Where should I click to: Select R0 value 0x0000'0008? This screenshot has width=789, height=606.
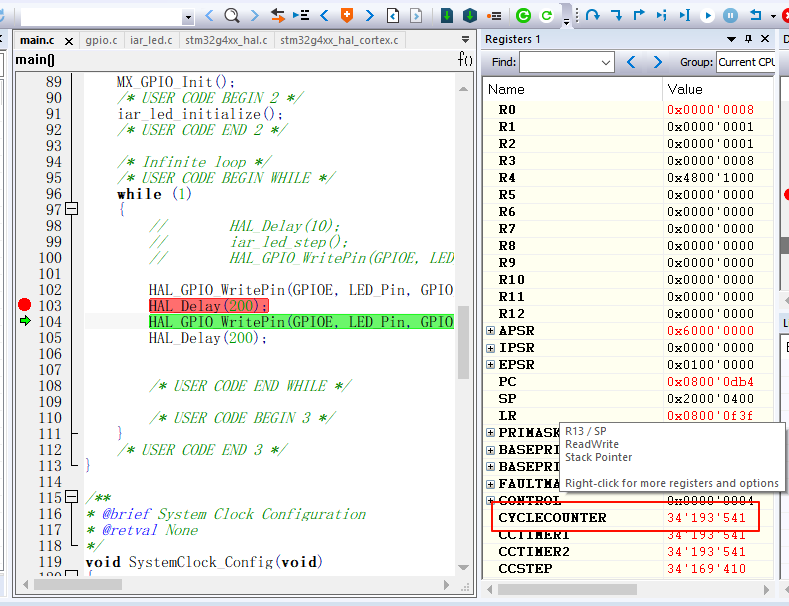(710, 110)
